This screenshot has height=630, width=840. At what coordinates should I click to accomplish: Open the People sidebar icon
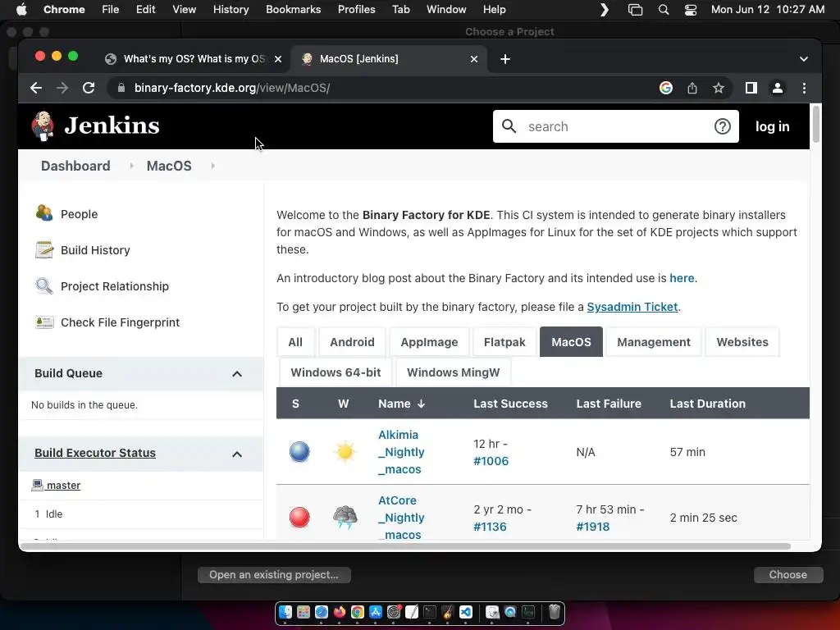click(x=44, y=213)
